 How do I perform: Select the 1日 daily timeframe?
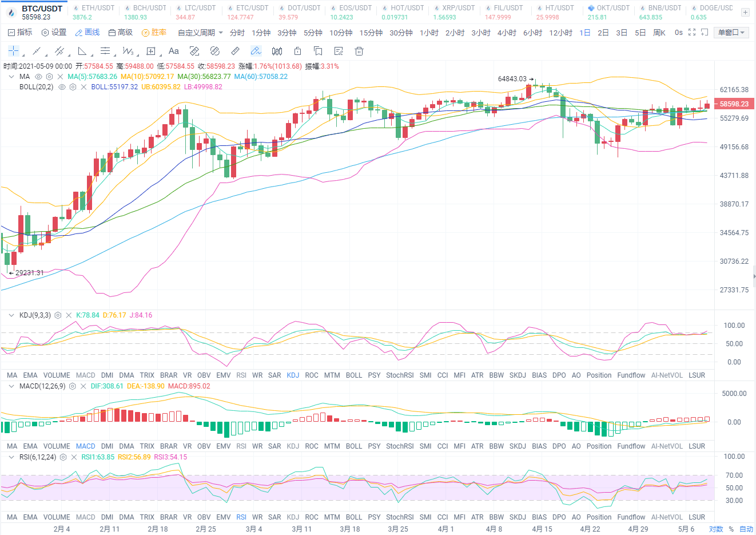585,33
